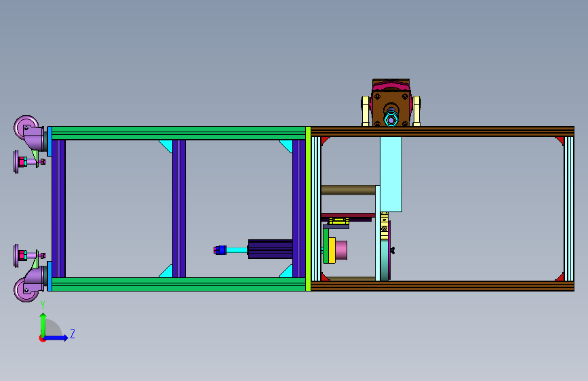Select the yellow-green divider plate between frames

pos(309,209)
